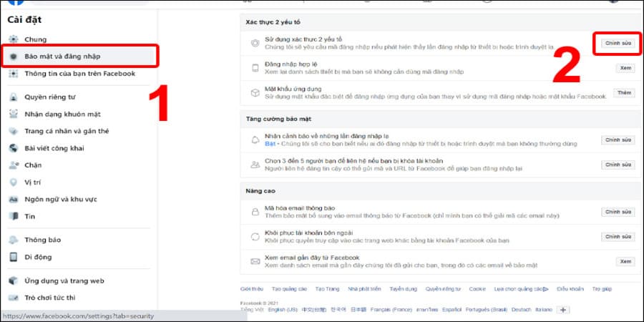The height and width of the screenshot is (322, 644).
Task: Switch language to Deutsch
Action: pyautogui.click(x=521, y=310)
